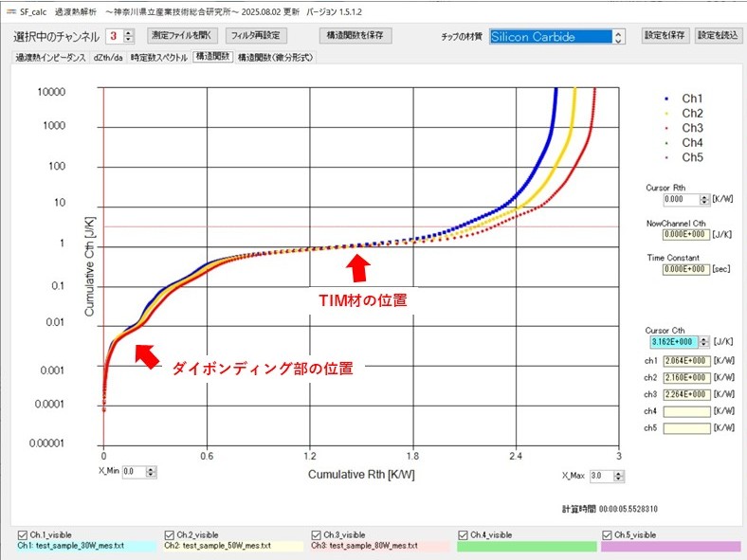Click the Ch2 test_sample_50W_mes.txt file label
This screenshot has width=747, height=560.
[233, 546]
